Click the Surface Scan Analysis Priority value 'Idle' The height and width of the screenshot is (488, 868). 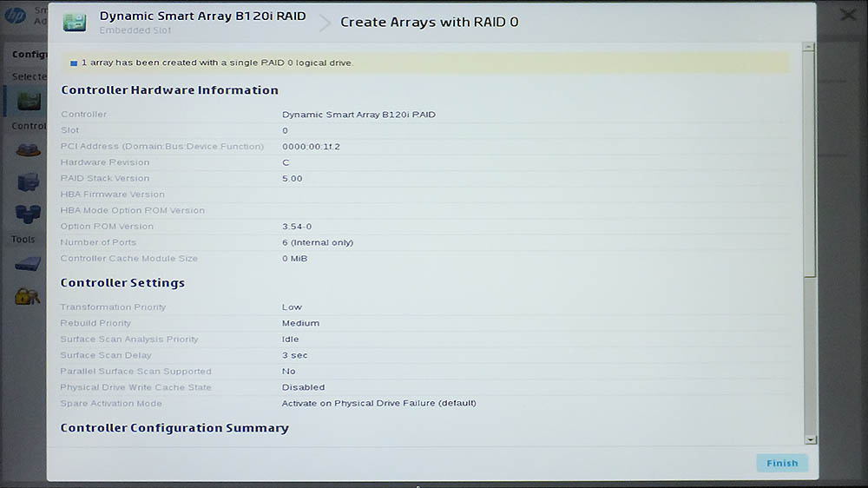[x=290, y=339]
